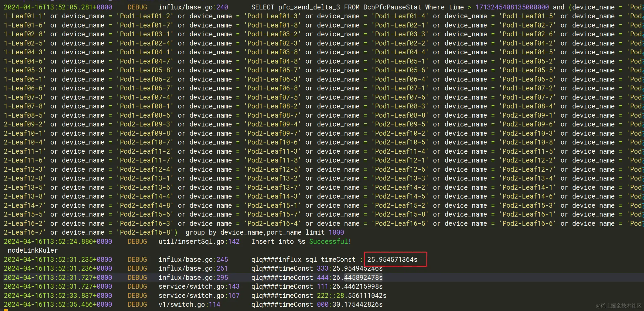
Task: Click the v1/switch.go:114 file reference
Action: (189, 304)
